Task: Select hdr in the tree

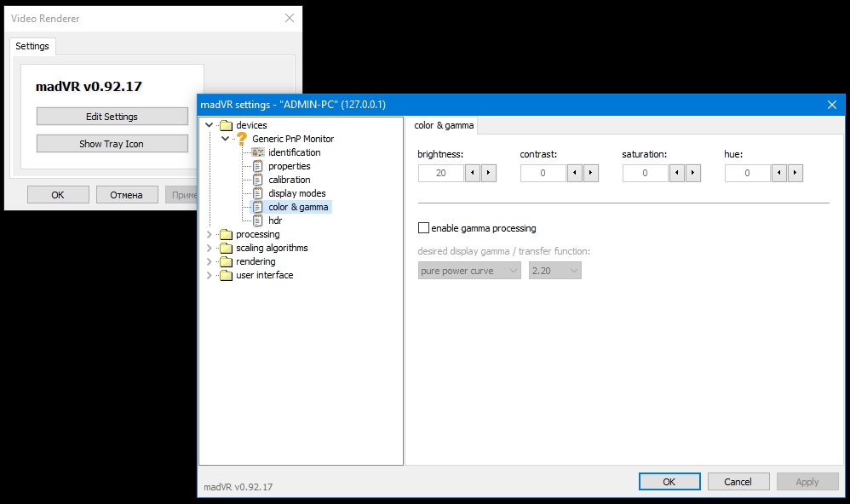Action: click(x=275, y=220)
